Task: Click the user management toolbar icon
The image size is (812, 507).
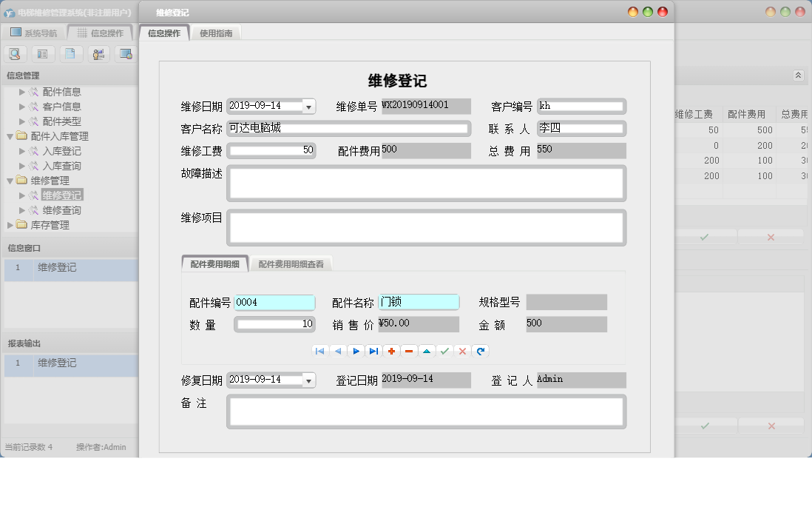Action: pos(98,53)
